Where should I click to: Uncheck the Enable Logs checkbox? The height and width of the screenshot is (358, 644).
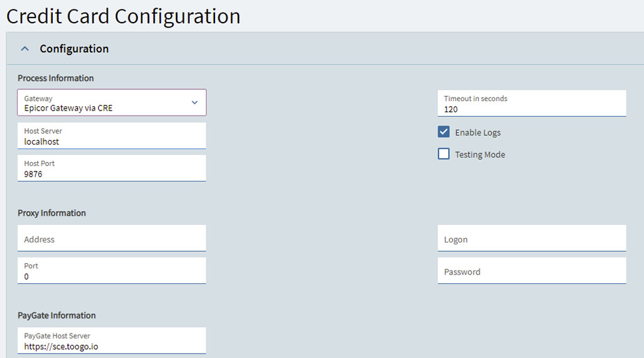[x=444, y=132]
